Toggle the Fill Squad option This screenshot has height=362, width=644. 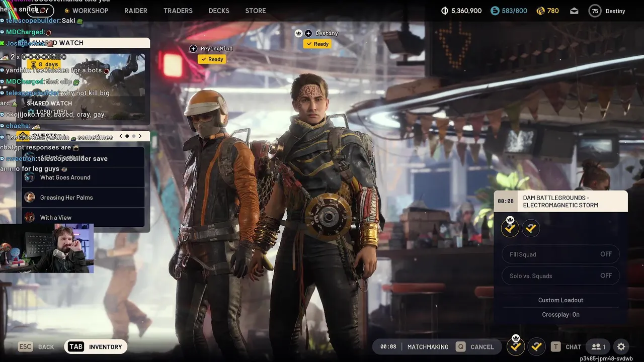point(560,254)
